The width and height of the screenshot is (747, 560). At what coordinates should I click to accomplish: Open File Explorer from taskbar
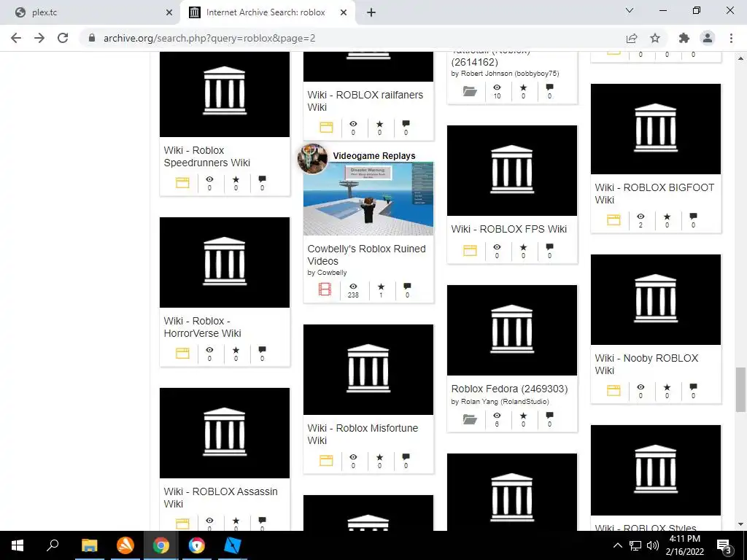(89, 545)
